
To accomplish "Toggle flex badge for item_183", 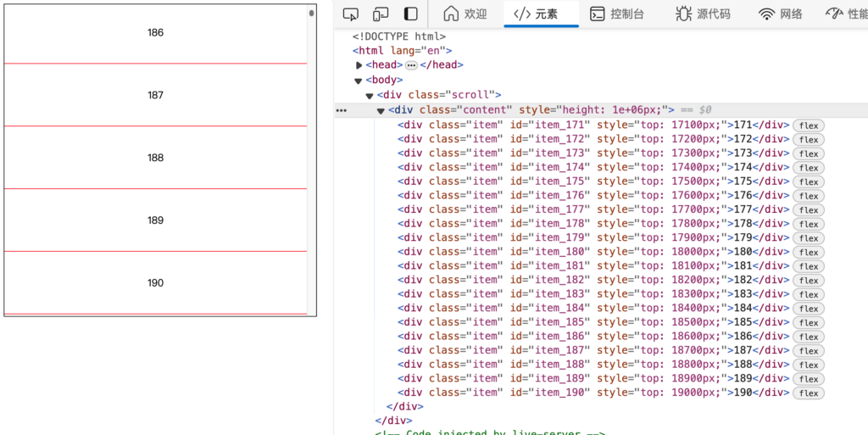I will coord(808,294).
